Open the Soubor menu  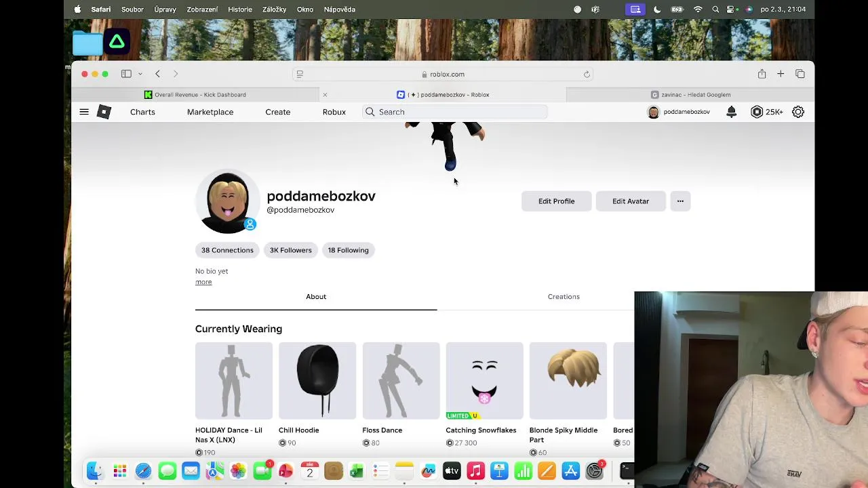pos(132,9)
